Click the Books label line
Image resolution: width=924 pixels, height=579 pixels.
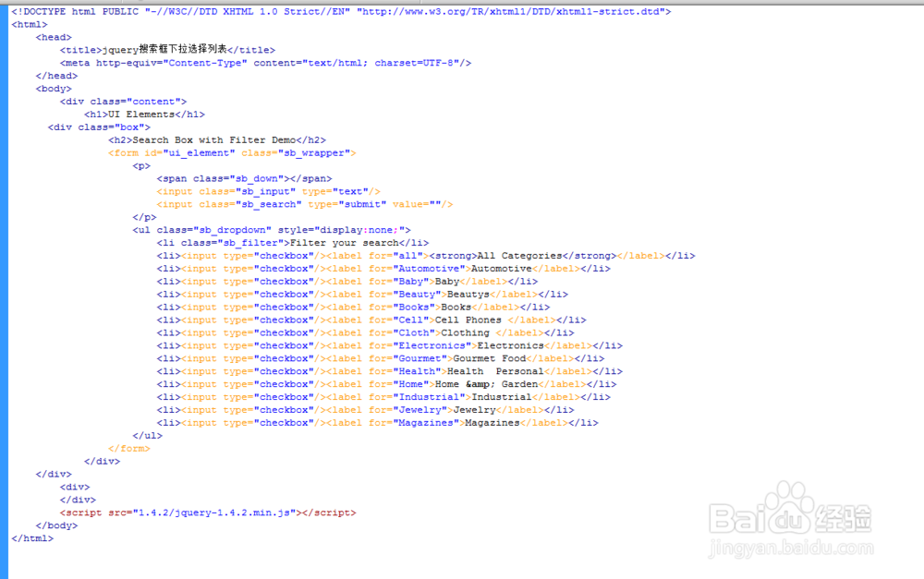point(353,308)
